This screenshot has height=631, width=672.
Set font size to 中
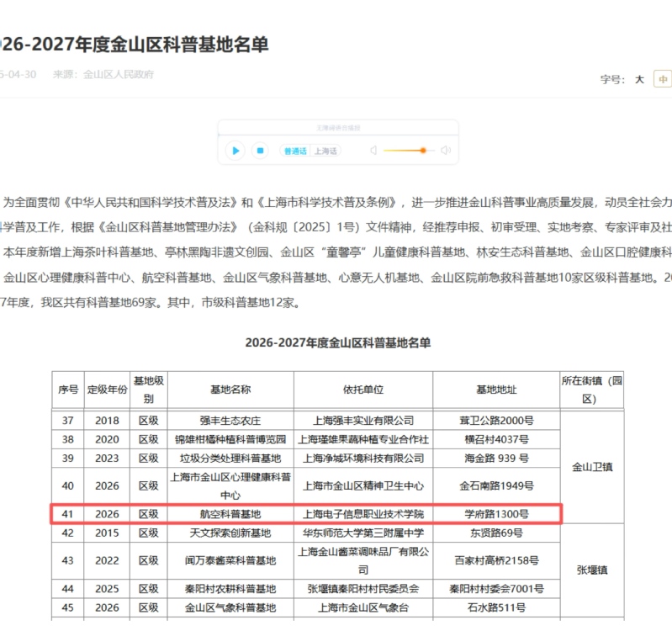click(x=663, y=79)
